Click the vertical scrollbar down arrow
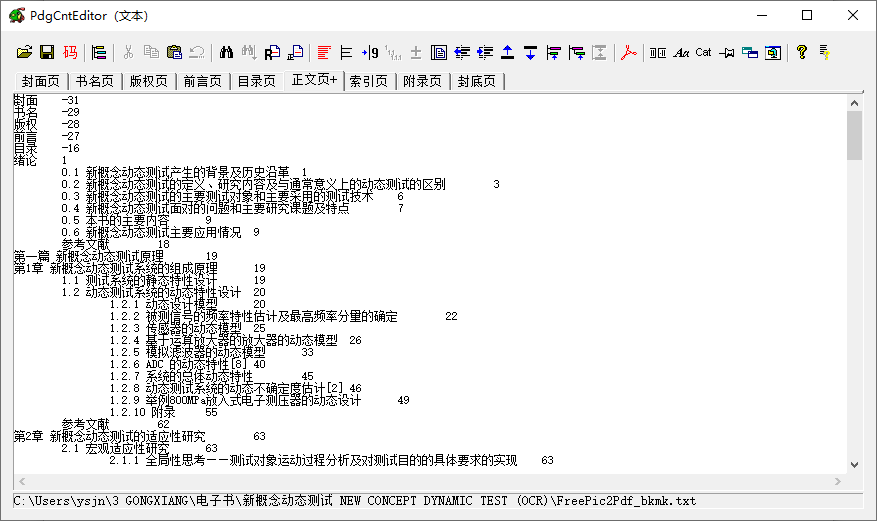877x521 pixels. pyautogui.click(x=854, y=465)
